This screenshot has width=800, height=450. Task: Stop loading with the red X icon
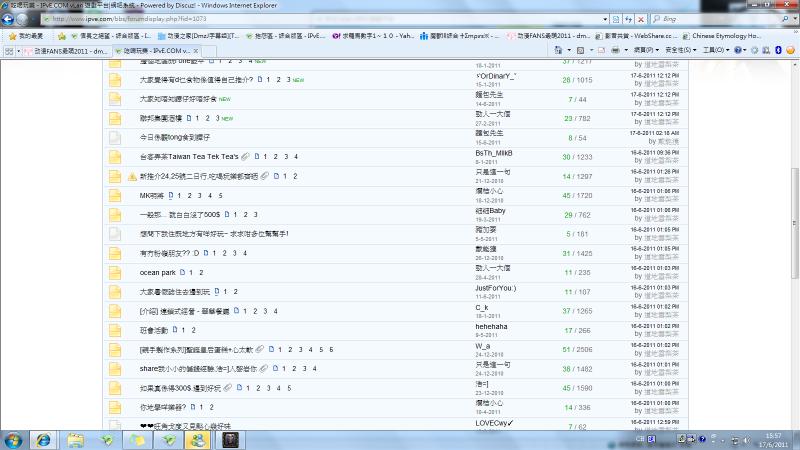(x=641, y=19)
